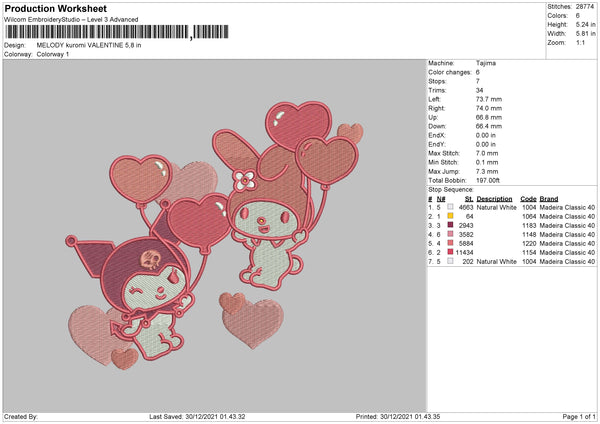Select 'Wilcom EmbroideryStudio – Level 3 Advanced' text

click(71, 19)
